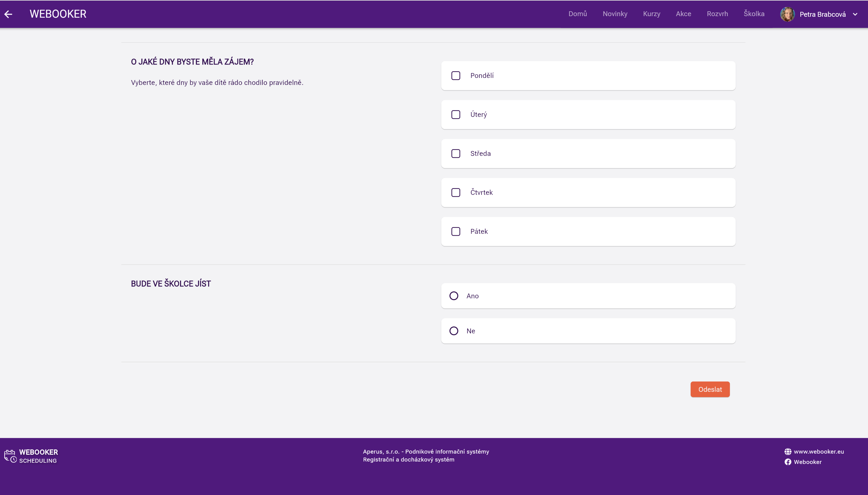Tick the Úterý checkbox
Viewport: 868px width, 495px height.
click(456, 114)
